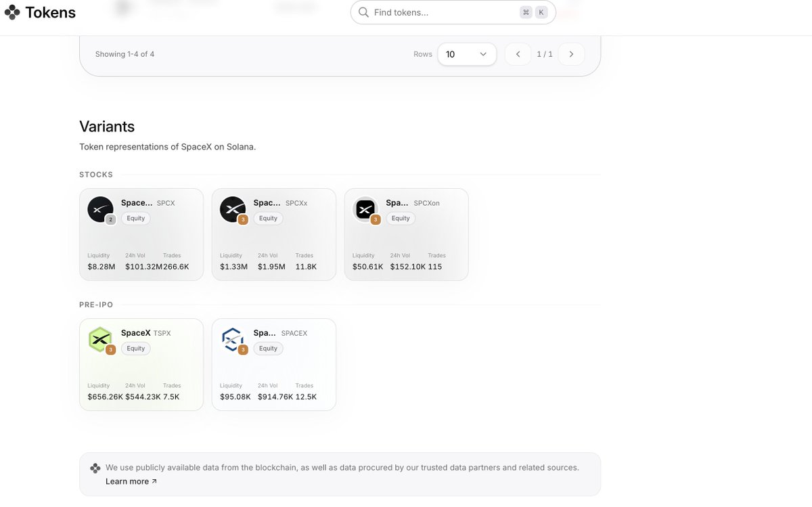The width and height of the screenshot is (812, 507).
Task: Click the ⌘ shortcut key badge
Action: (526, 12)
